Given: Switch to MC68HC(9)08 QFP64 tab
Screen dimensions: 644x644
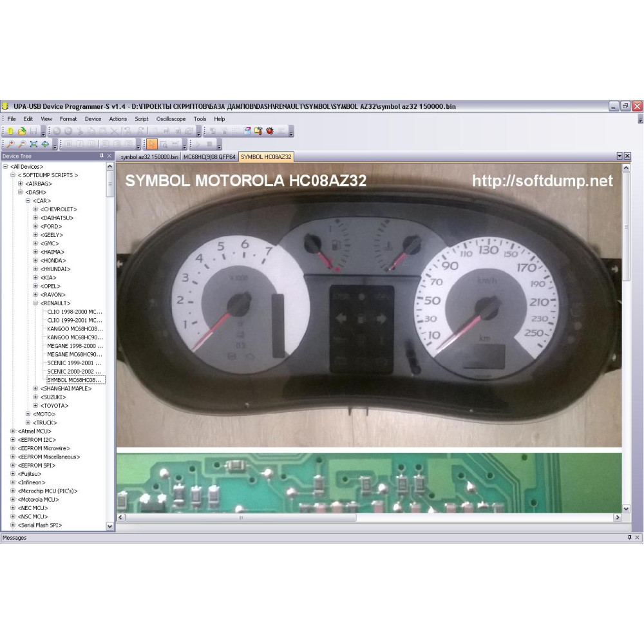Looking at the screenshot, I should [209, 157].
